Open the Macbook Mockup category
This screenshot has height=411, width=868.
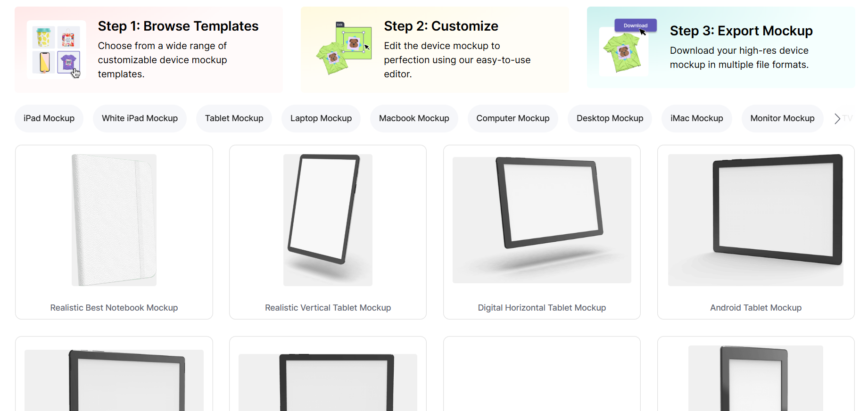pos(414,118)
